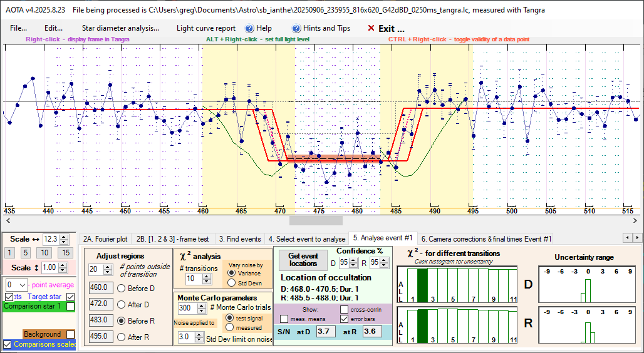Click the Help question-mark icon
Image resolution: width=644 pixels, height=353 pixels.
point(249,28)
